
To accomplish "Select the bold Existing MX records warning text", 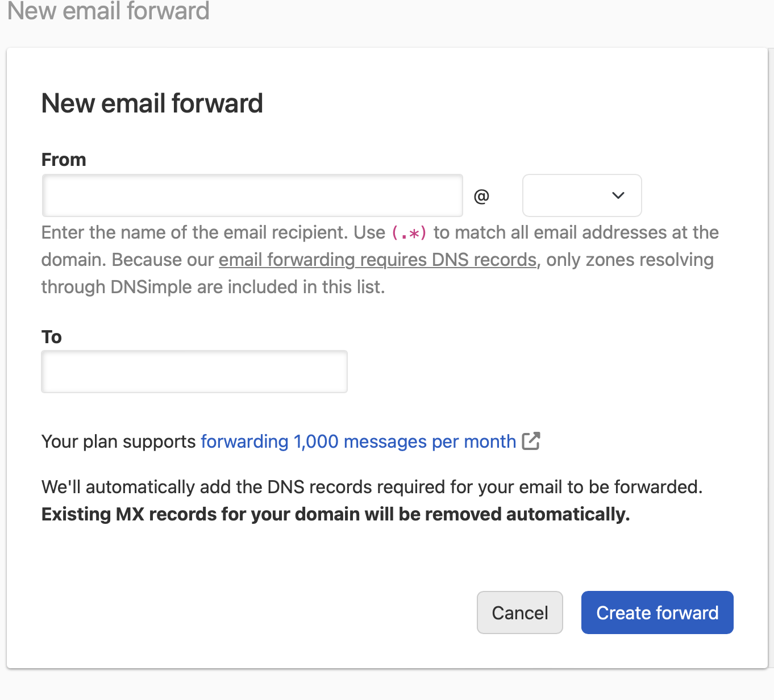I will pos(335,514).
